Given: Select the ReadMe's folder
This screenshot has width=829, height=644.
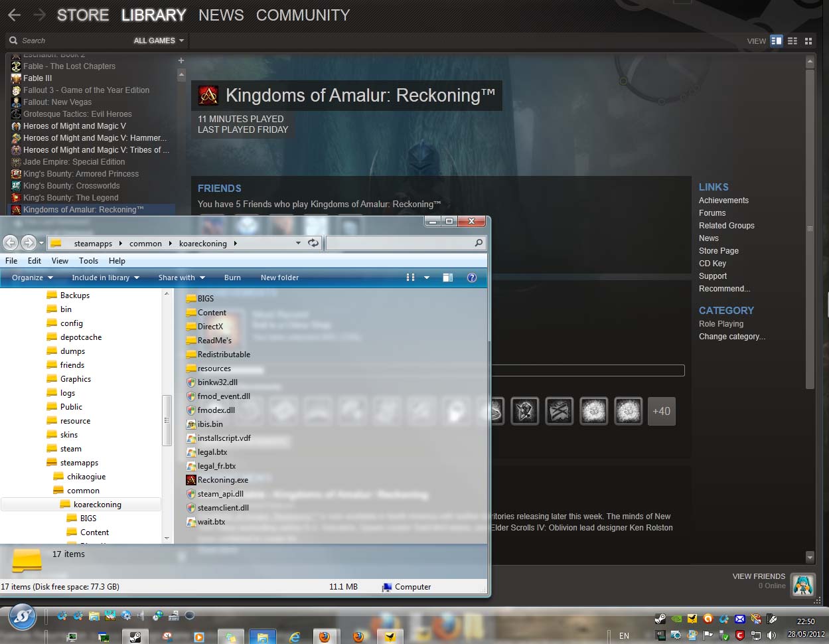Looking at the screenshot, I should [209, 341].
